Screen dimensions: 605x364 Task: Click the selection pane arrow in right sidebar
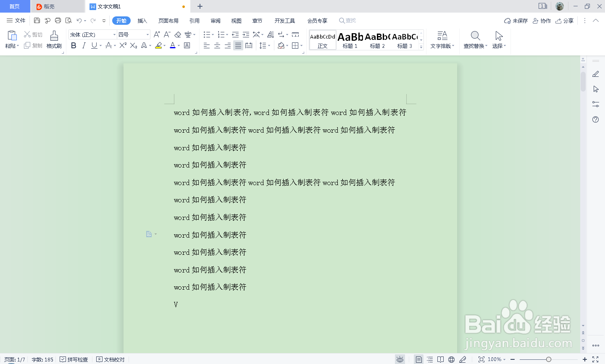pos(595,89)
